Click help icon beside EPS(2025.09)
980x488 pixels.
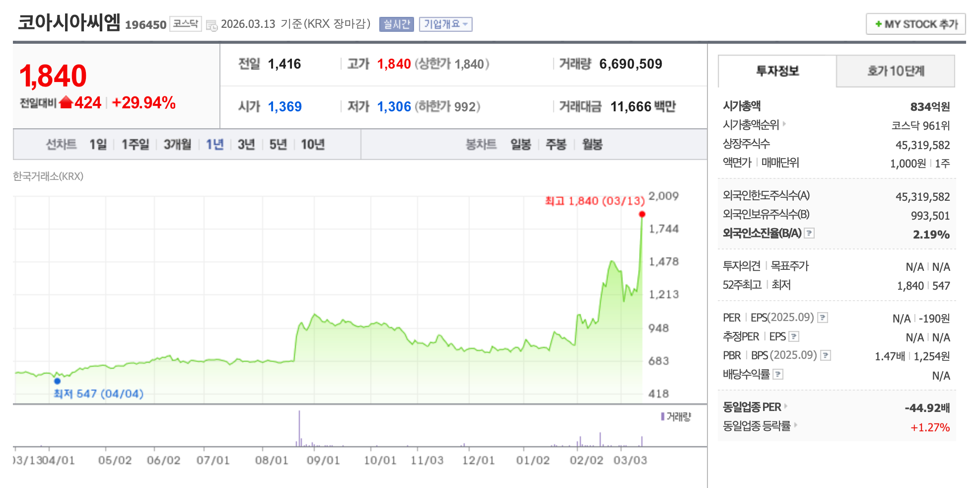(823, 318)
